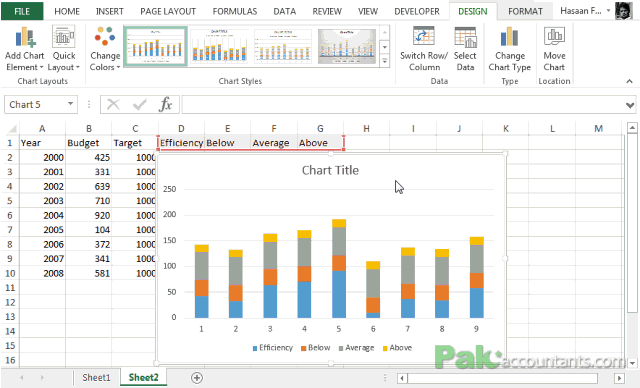640x388 pixels.
Task: Open the Add Chart Element menu
Action: point(24,49)
